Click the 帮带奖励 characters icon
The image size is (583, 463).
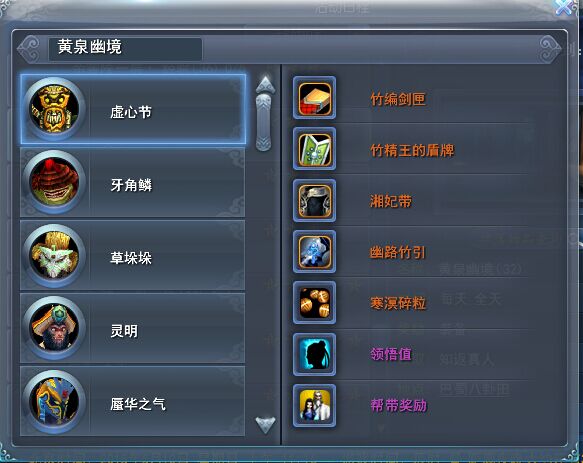315,406
